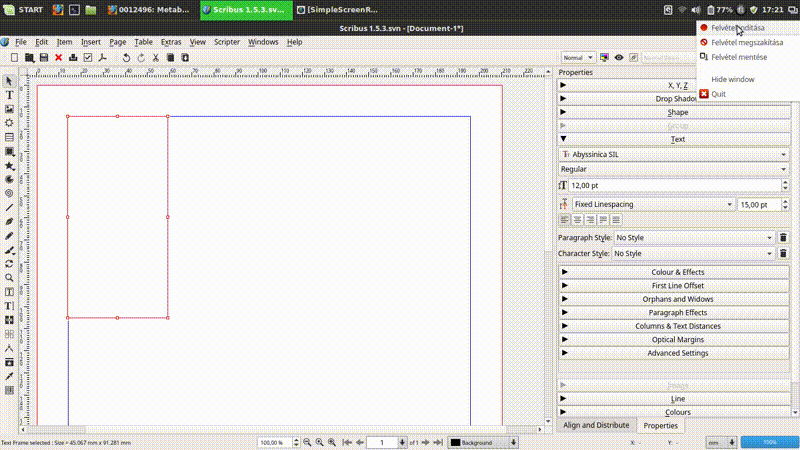Toggle the preview mode eye icon

(x=619, y=58)
